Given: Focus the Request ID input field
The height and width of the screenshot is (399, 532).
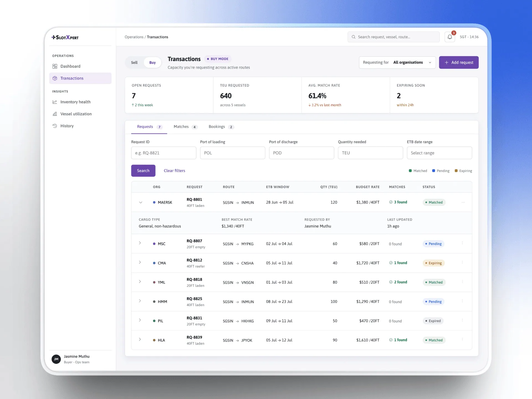Looking at the screenshot, I should tap(164, 153).
